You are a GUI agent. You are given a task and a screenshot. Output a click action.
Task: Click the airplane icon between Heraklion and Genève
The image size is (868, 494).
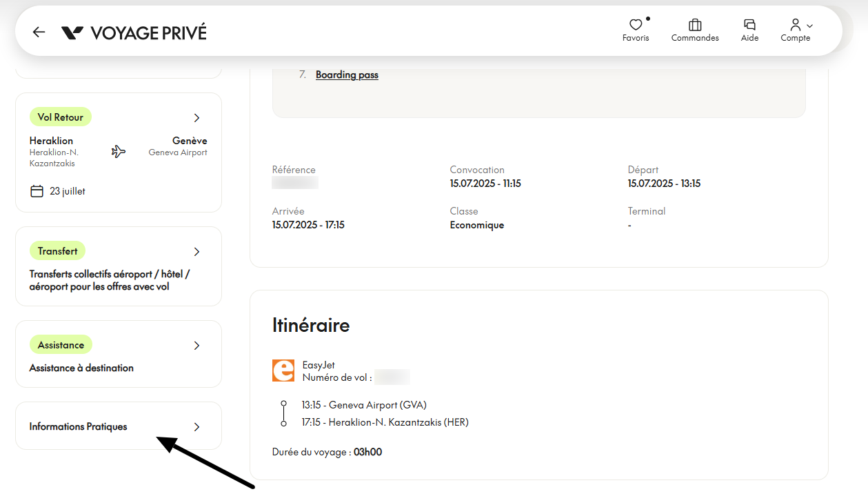tap(119, 151)
